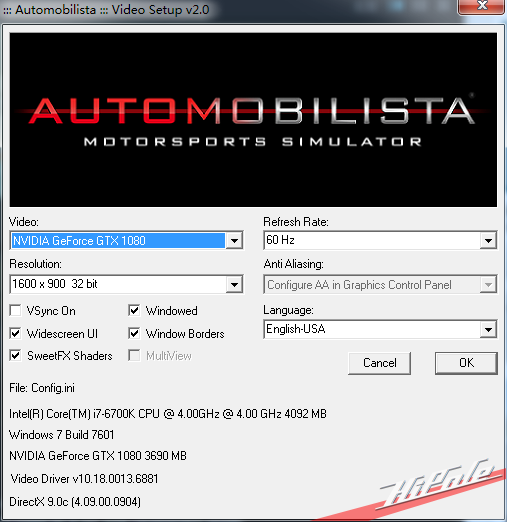Click the 1600 x 900 32 bit field
This screenshot has height=522, width=507.
click(118, 284)
